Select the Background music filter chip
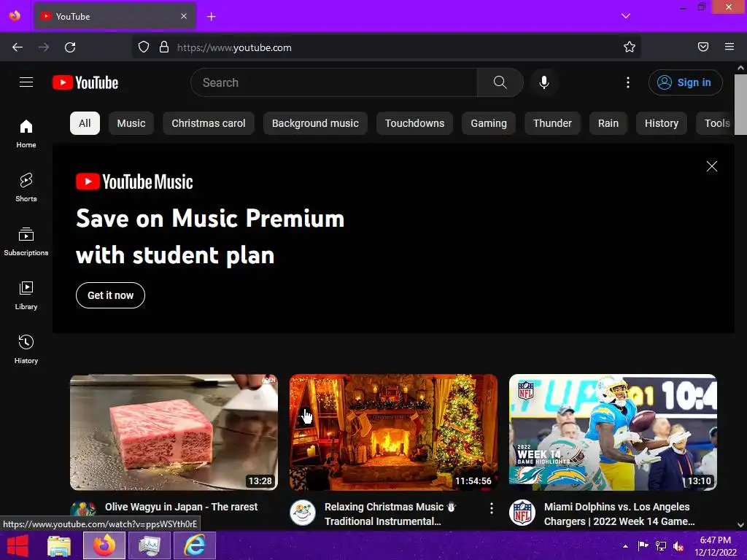The height and width of the screenshot is (560, 747). point(315,123)
